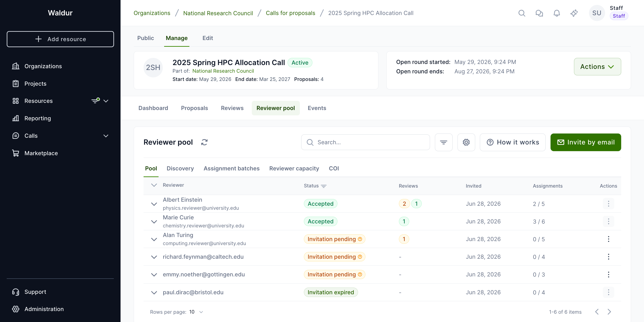Select the COI sub-tab
The height and width of the screenshot is (322, 644).
pos(334,169)
